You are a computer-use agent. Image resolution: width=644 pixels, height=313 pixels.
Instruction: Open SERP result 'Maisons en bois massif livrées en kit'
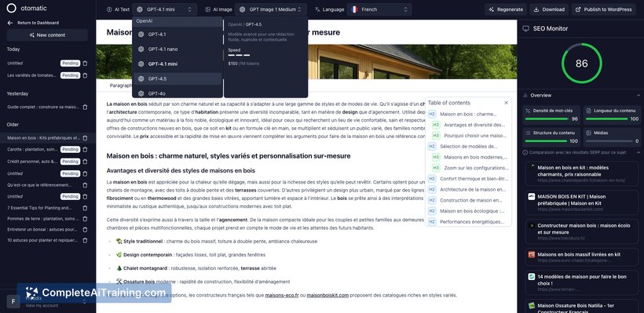click(x=582, y=257)
